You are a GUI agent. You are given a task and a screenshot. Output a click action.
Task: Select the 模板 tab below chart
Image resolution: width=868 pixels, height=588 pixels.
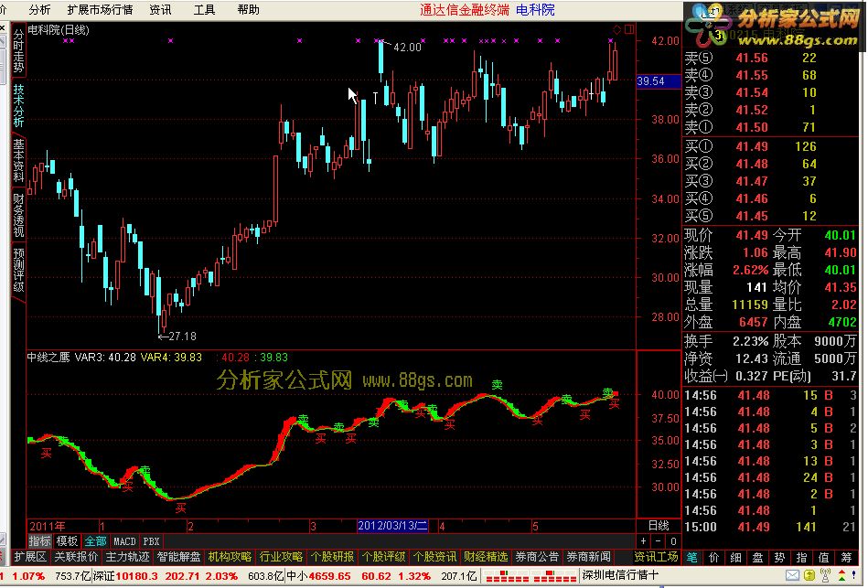click(67, 541)
